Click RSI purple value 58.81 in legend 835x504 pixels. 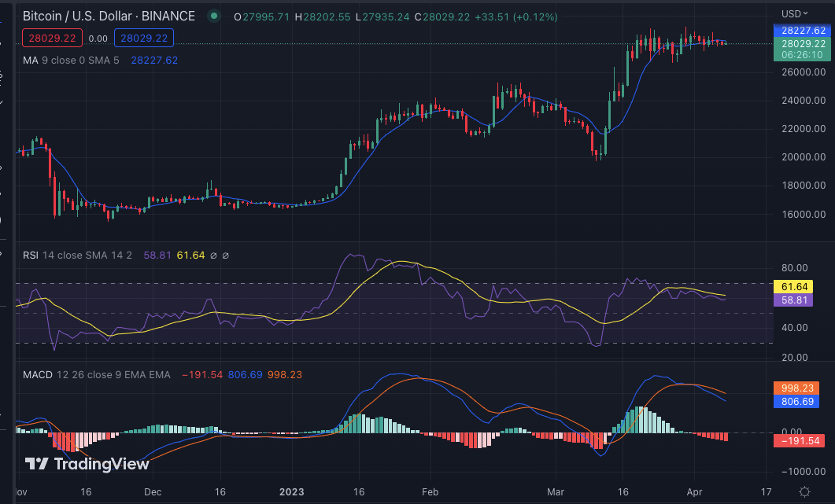(x=157, y=256)
